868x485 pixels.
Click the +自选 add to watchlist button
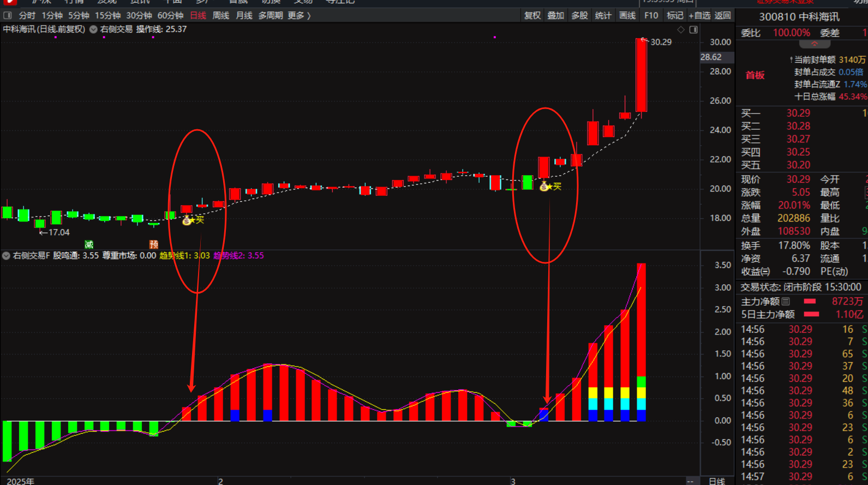point(699,15)
